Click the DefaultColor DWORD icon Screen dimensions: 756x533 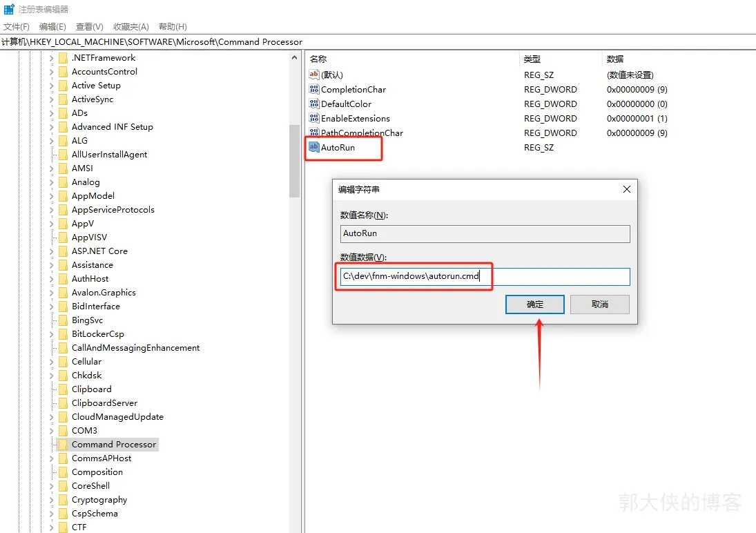tap(314, 104)
